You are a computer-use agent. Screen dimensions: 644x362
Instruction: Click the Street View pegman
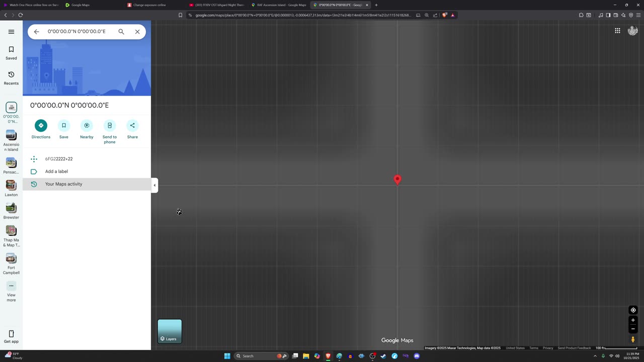point(633,339)
